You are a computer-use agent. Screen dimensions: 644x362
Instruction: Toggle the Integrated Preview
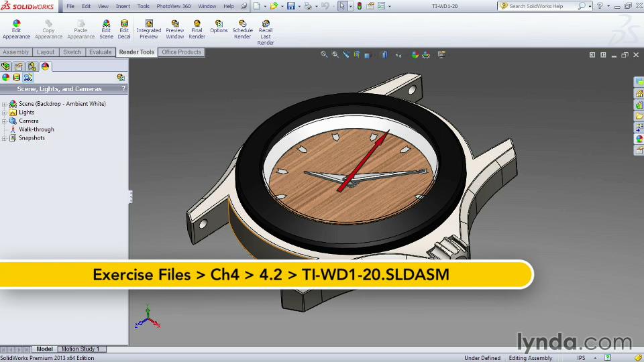pyautogui.click(x=149, y=29)
